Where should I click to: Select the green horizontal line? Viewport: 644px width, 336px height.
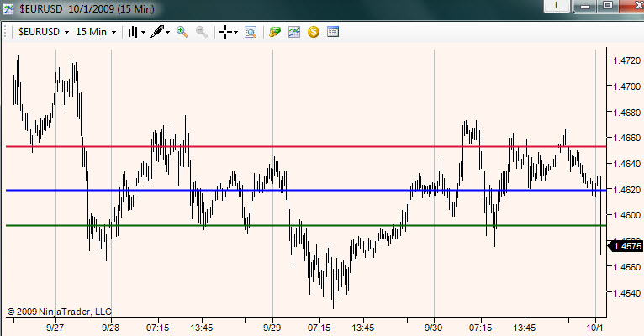(306, 226)
